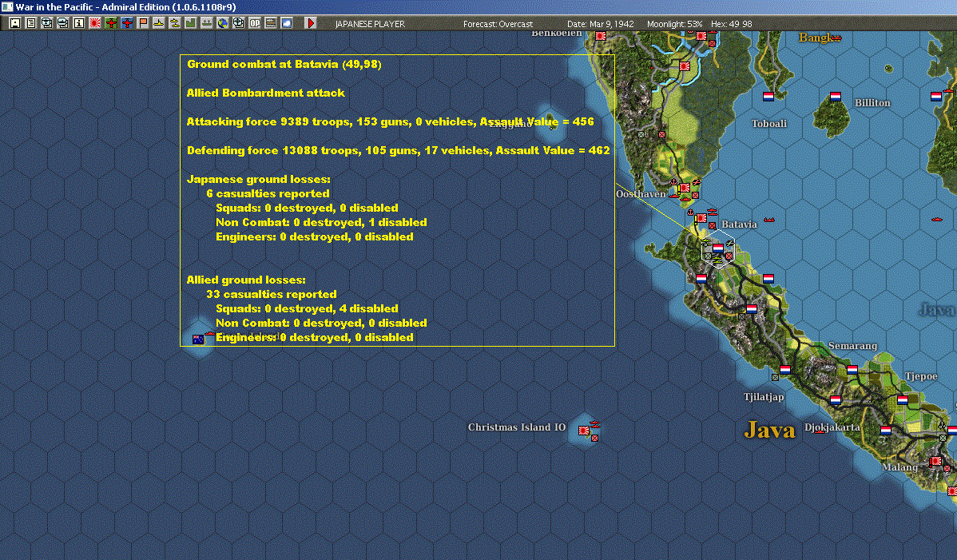957x560 pixels.
Task: Click the single yellow ship toolbar icon
Action: point(159,23)
